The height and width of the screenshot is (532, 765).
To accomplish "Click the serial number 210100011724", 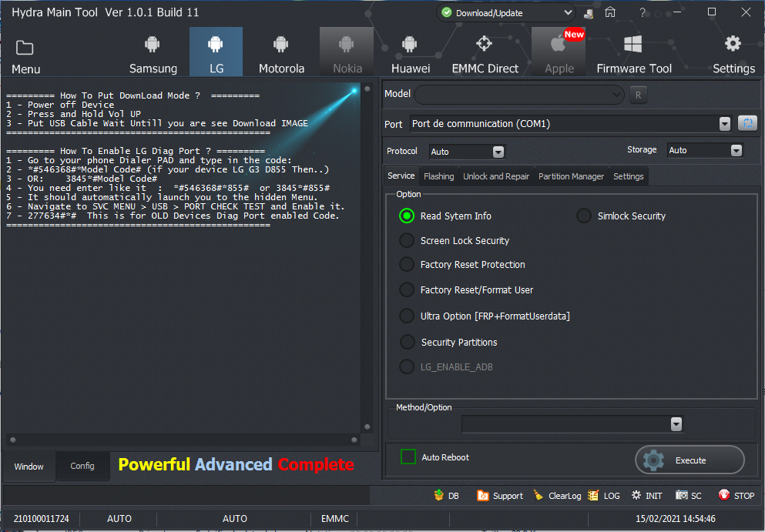I will (42, 519).
